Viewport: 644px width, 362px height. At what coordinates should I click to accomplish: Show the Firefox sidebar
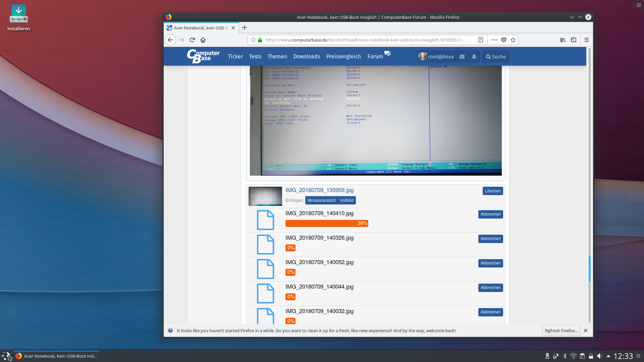click(574, 40)
